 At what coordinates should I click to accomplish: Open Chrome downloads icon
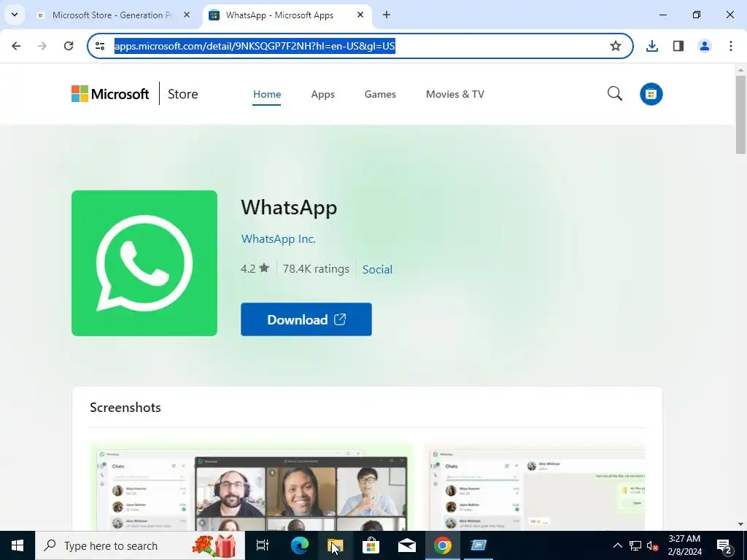point(652,46)
